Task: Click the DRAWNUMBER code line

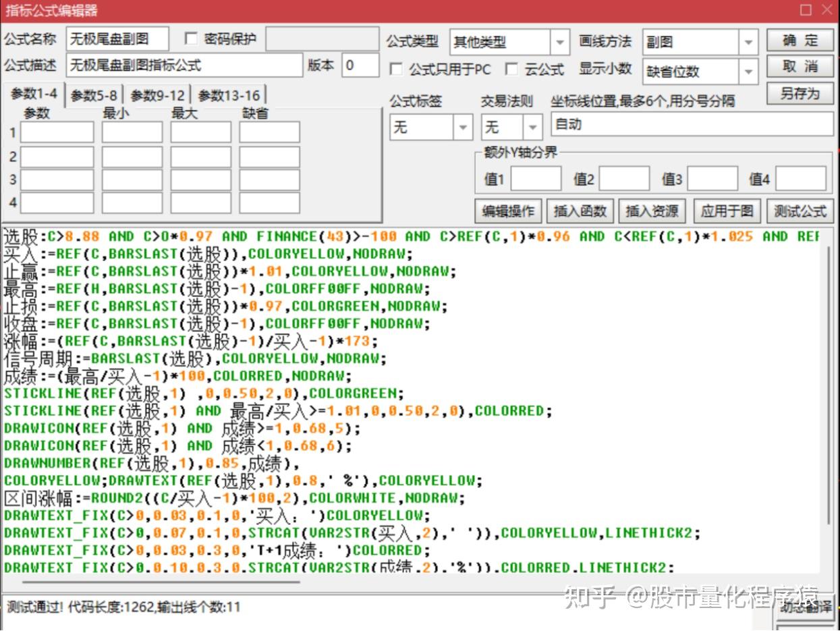Action: coord(152,463)
